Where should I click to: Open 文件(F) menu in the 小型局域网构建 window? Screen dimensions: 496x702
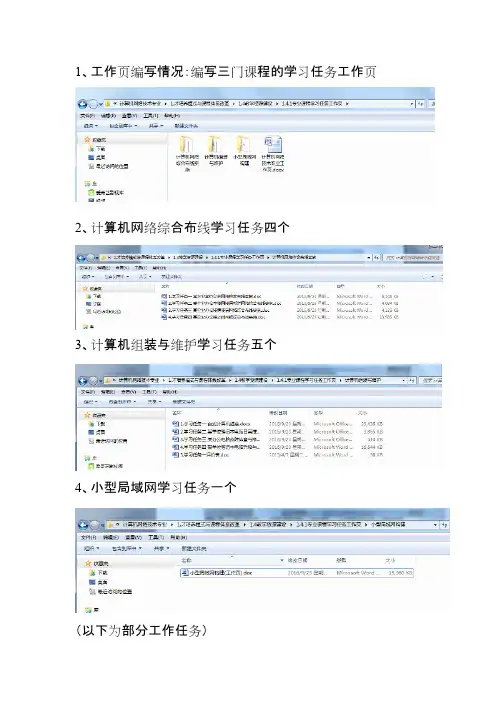pos(88,537)
